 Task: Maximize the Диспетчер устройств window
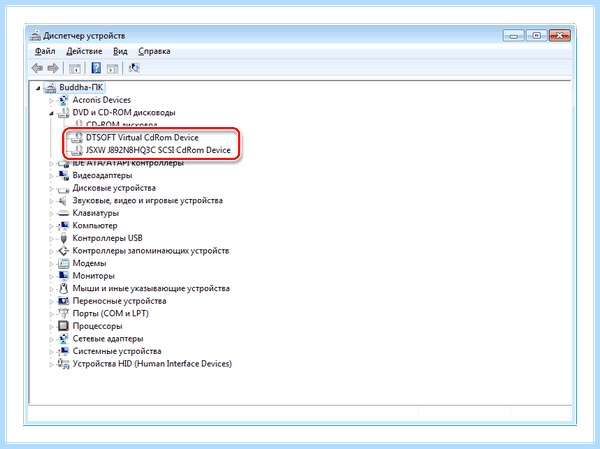click(536, 36)
